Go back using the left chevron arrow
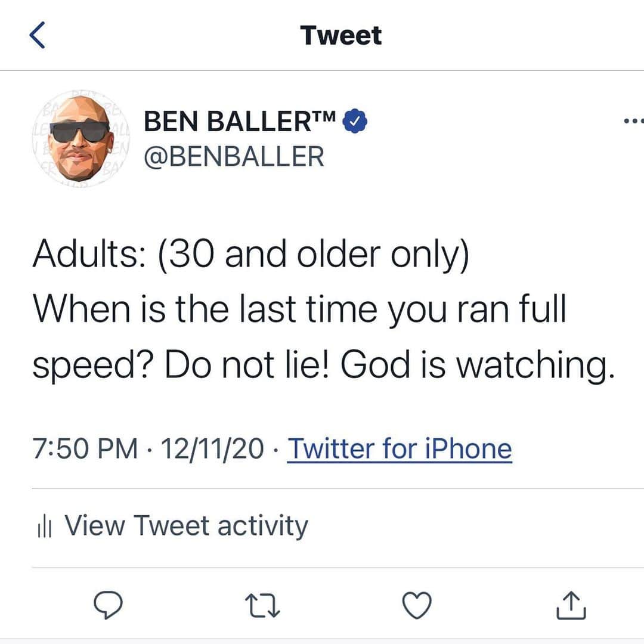 [x=38, y=35]
